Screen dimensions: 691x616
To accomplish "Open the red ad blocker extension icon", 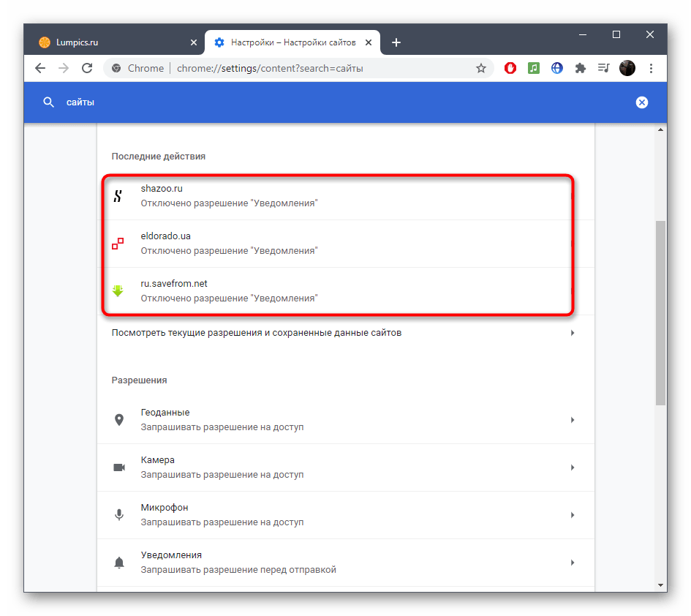I will pos(510,68).
